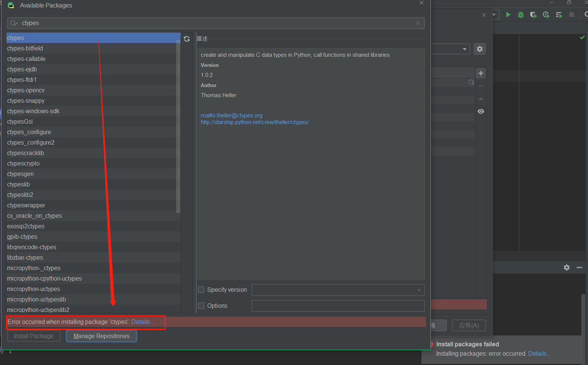Reload the available packages list
This screenshot has height=365, width=588.
tap(187, 39)
